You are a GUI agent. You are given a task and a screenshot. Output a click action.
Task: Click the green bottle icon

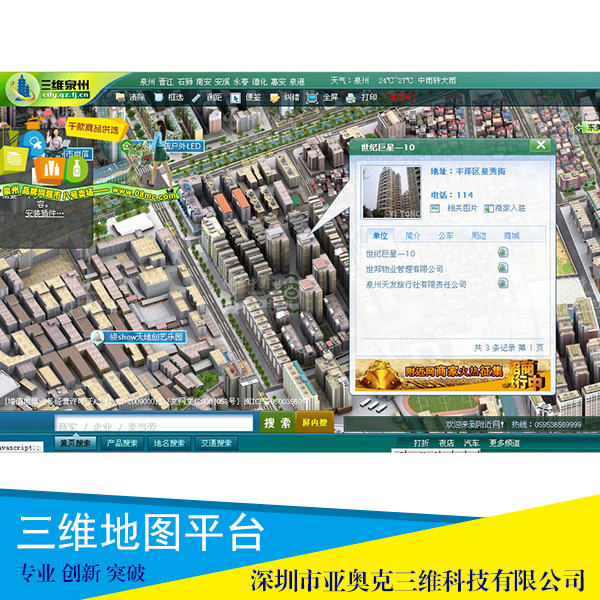coord(77,169)
